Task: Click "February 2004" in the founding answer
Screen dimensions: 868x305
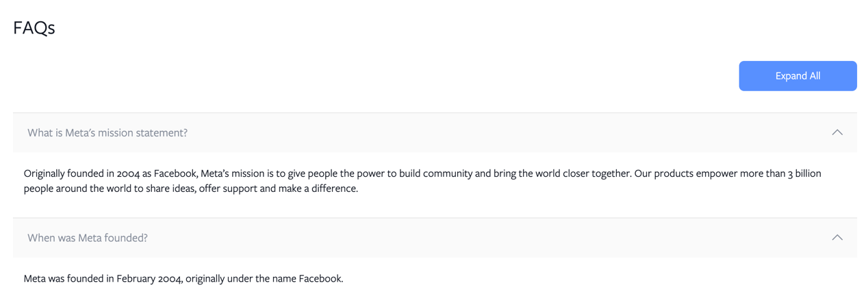Action: [149, 279]
